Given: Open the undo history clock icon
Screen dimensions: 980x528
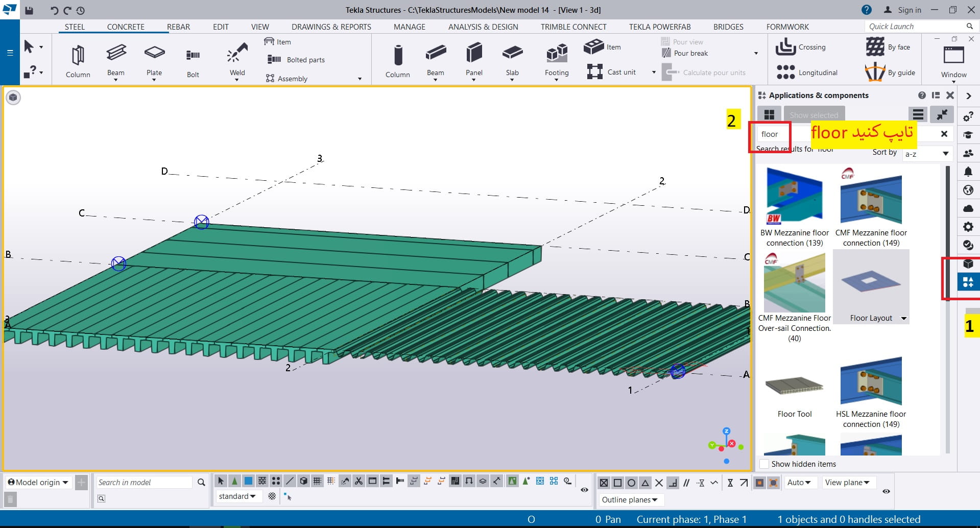Looking at the screenshot, I should click(81, 10).
